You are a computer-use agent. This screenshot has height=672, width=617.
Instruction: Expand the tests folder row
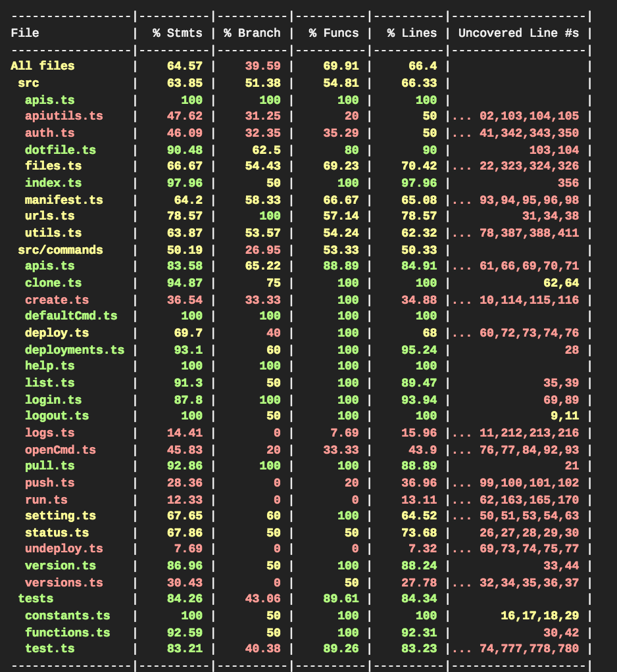click(x=29, y=598)
